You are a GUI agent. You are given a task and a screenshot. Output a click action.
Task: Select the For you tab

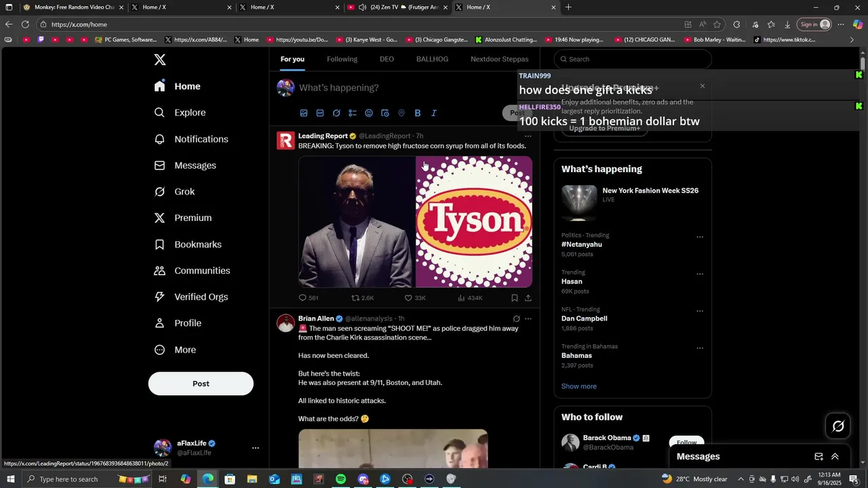click(292, 59)
